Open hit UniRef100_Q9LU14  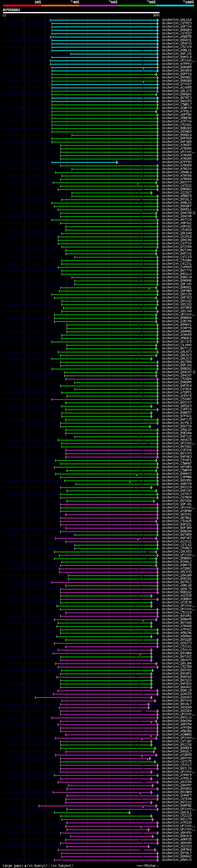[x=177, y=20]
